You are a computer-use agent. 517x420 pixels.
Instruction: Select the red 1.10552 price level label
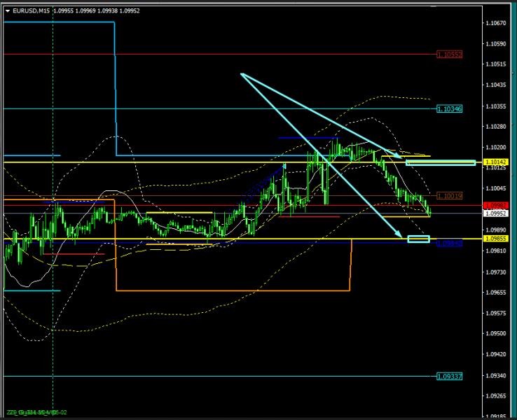click(449, 54)
